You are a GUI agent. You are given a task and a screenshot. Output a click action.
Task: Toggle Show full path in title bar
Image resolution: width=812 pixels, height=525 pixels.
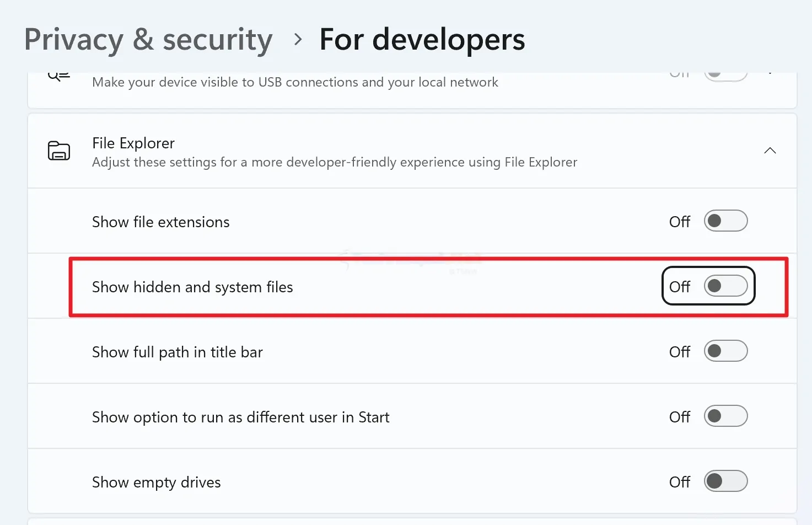[x=725, y=351]
